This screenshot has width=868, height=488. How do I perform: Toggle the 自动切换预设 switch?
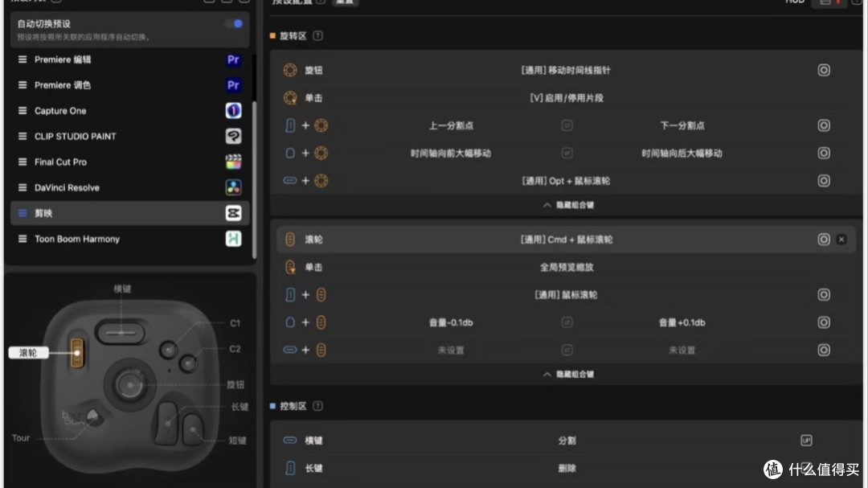[x=234, y=24]
